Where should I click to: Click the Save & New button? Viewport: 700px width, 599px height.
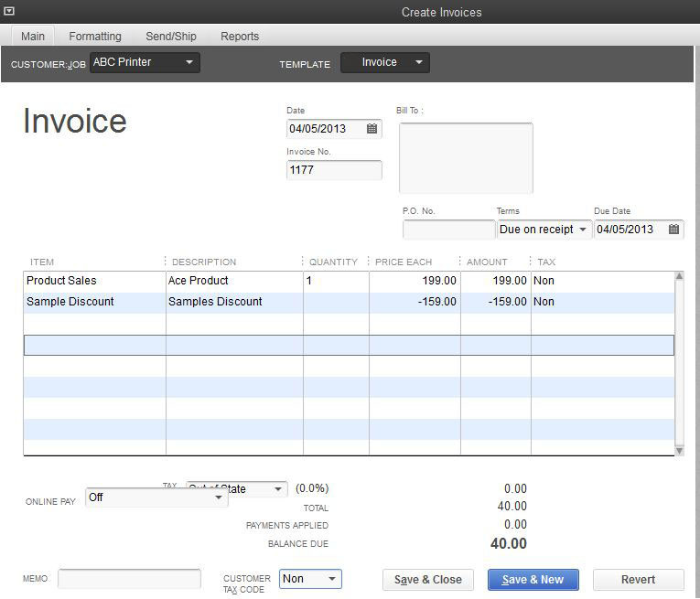(533, 580)
